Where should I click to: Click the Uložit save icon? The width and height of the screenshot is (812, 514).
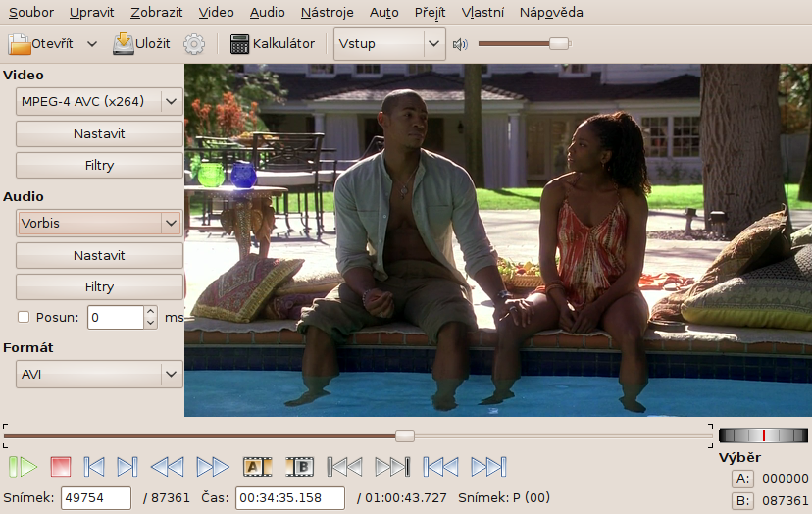tap(124, 44)
